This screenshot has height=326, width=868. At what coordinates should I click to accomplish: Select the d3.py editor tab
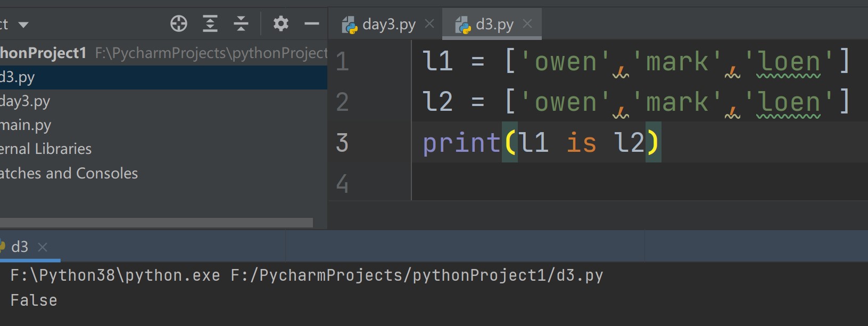pyautogui.click(x=494, y=25)
